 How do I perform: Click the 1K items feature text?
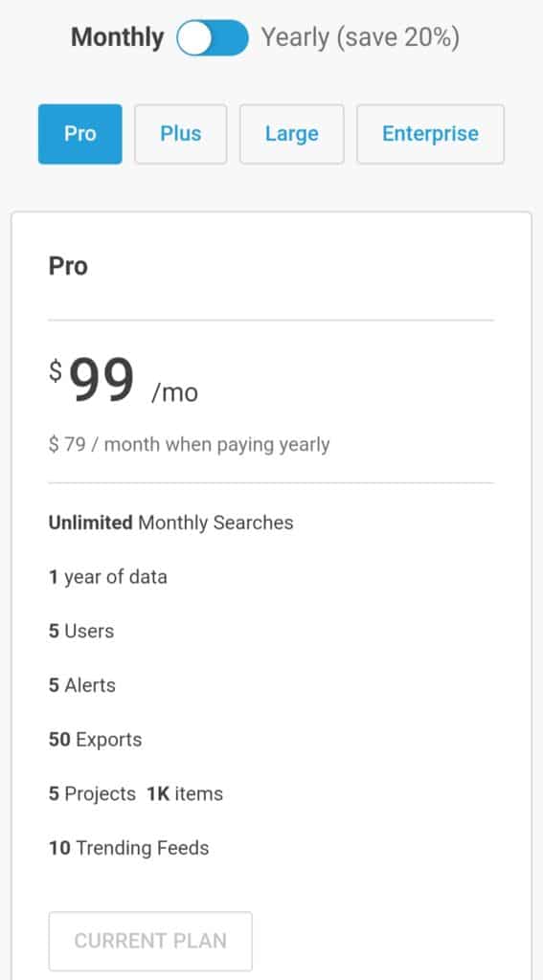coord(185,793)
